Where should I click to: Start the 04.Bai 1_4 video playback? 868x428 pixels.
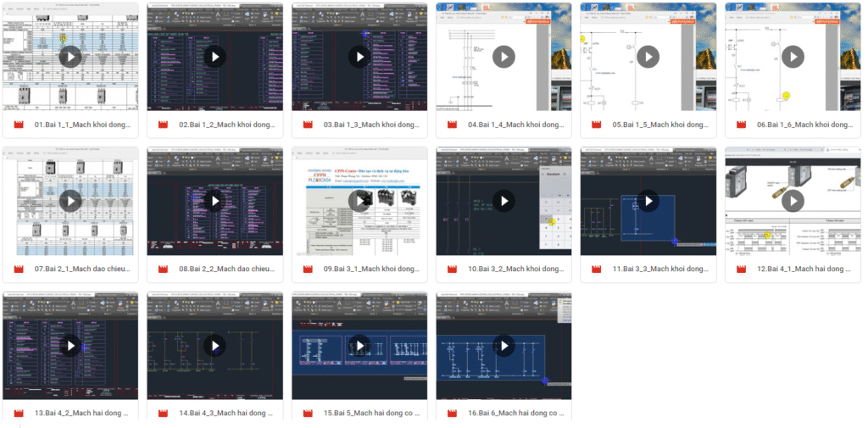(504, 57)
